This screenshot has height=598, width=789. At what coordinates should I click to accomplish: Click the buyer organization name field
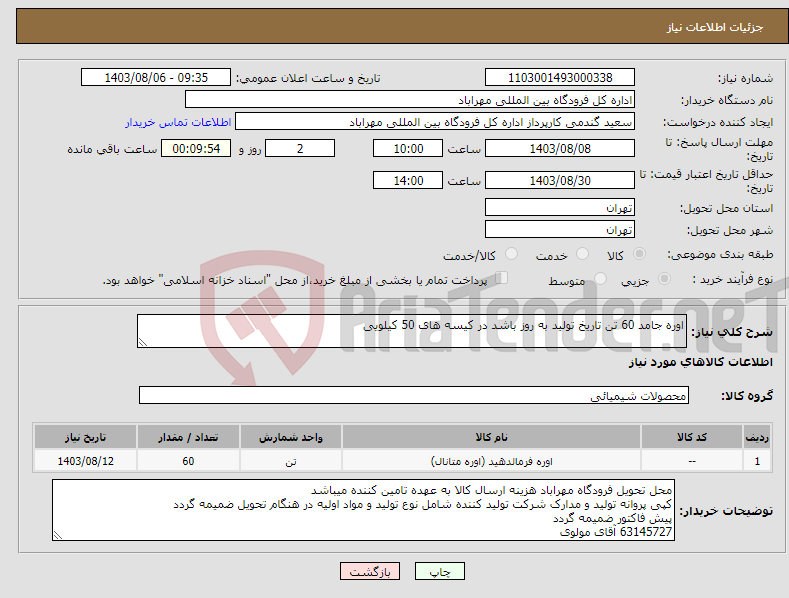[410, 100]
